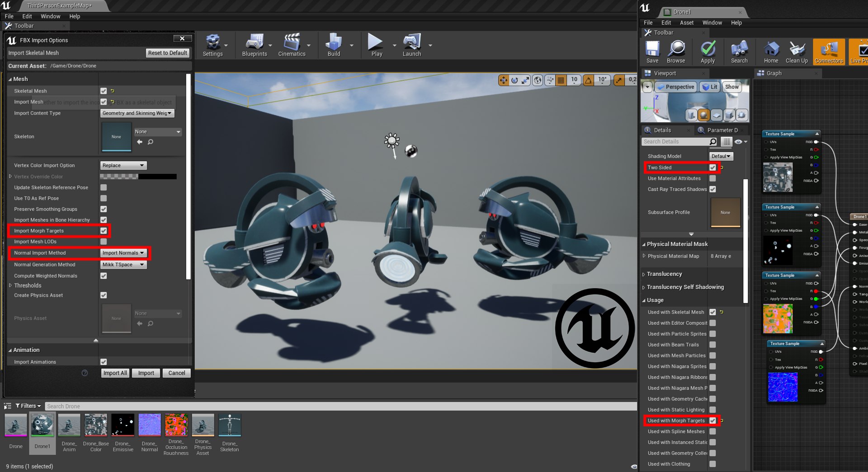Click the Launch toolbar icon
The height and width of the screenshot is (472, 868).
click(412, 45)
